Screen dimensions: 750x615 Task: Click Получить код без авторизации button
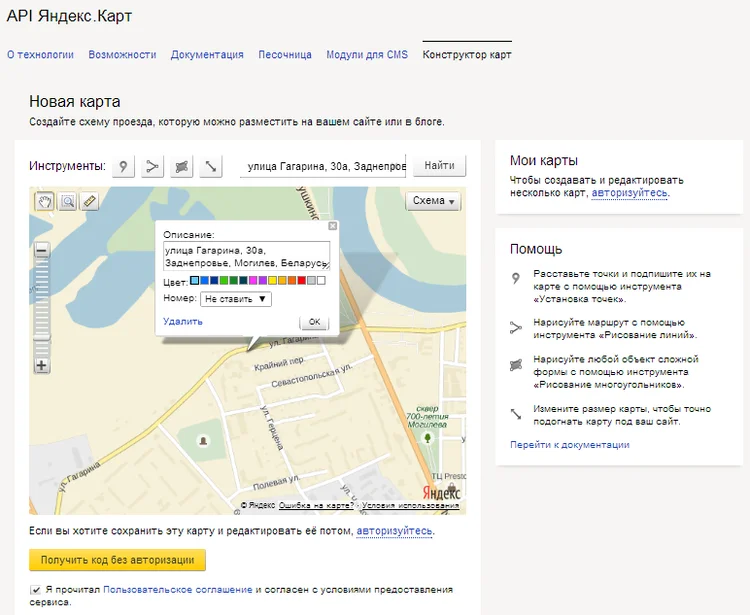pyautogui.click(x=117, y=560)
